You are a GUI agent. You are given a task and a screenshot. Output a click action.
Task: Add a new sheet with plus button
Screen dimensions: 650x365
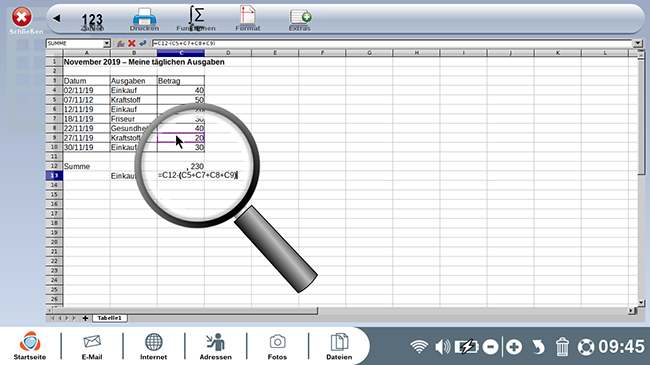tap(85, 318)
